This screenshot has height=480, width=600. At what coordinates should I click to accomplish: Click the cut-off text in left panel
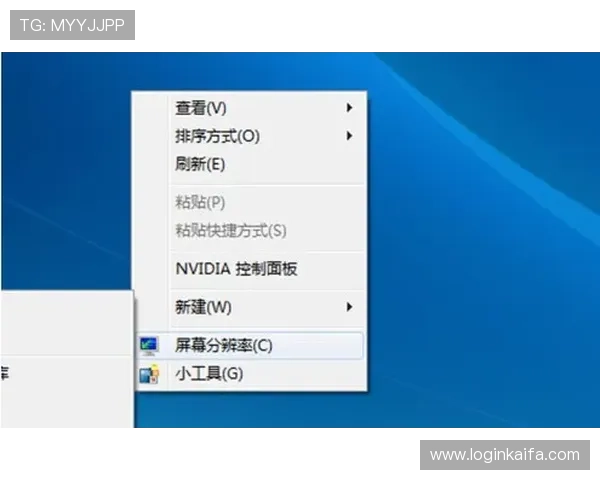[x=4, y=373]
